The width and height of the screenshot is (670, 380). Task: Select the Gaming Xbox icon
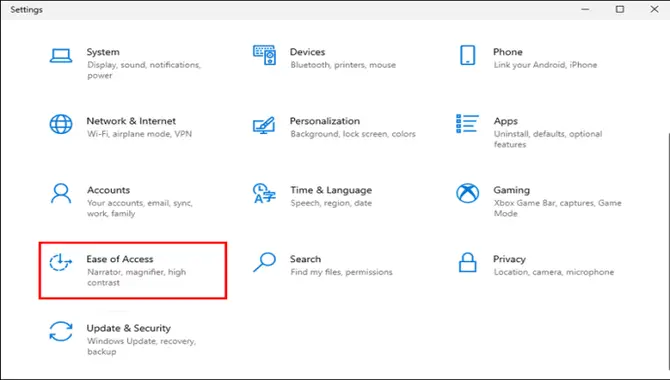[x=467, y=193]
